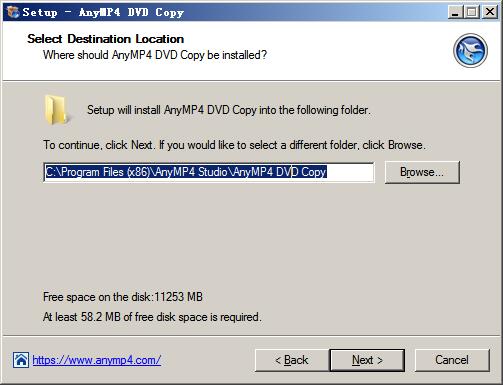
Task: Click the 'Where should AnyMP4 DVD Copy be installed?' text
Action: click(155, 55)
